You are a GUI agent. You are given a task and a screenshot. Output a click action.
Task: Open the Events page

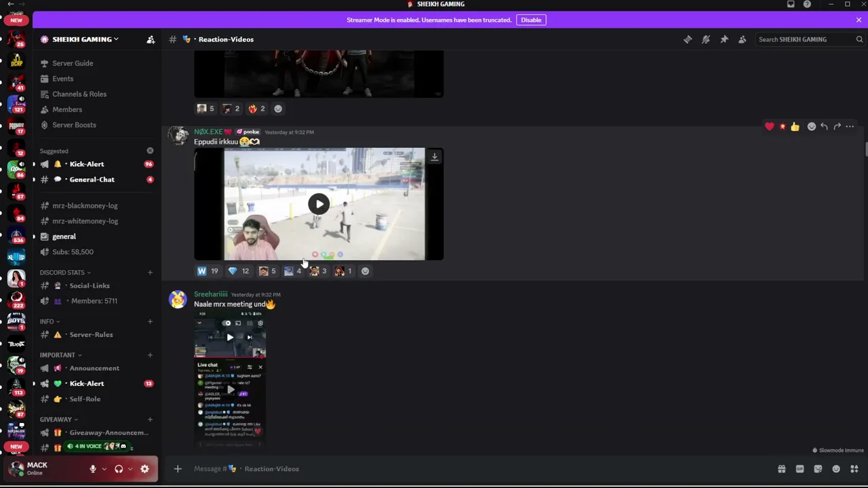[x=97, y=79]
